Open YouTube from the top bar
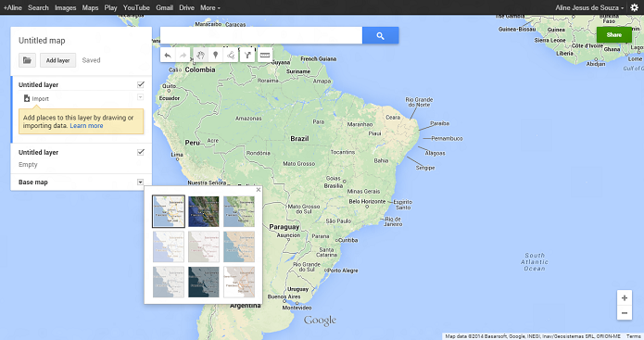 click(x=136, y=7)
